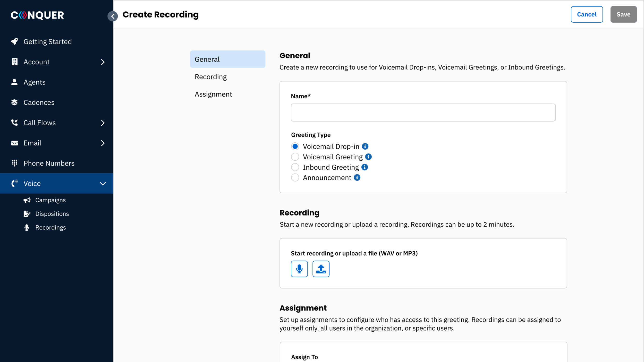Click the Conquer logo
644x362 pixels.
(x=37, y=15)
